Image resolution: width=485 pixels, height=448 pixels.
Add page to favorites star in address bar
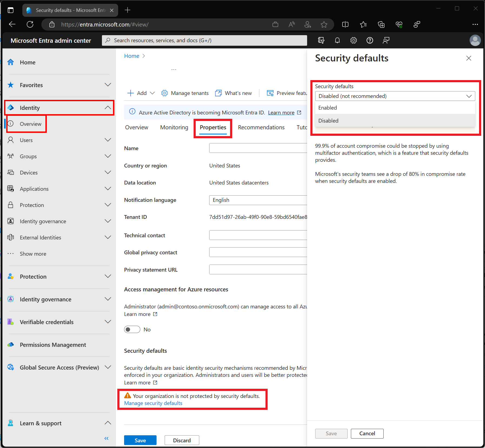pyautogui.click(x=324, y=25)
